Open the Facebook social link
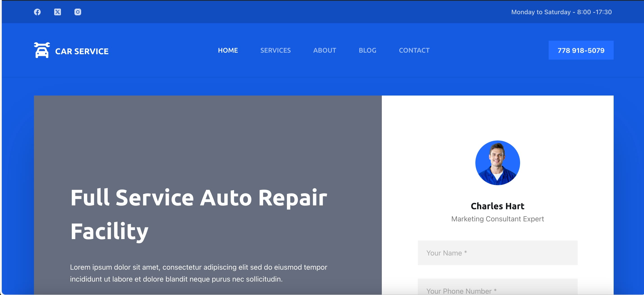The image size is (644, 295). click(x=37, y=12)
